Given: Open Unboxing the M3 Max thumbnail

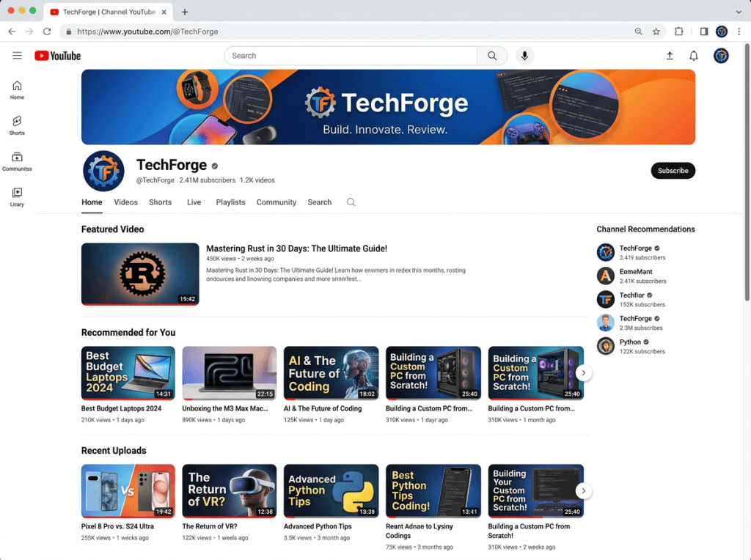Looking at the screenshot, I should 230,373.
